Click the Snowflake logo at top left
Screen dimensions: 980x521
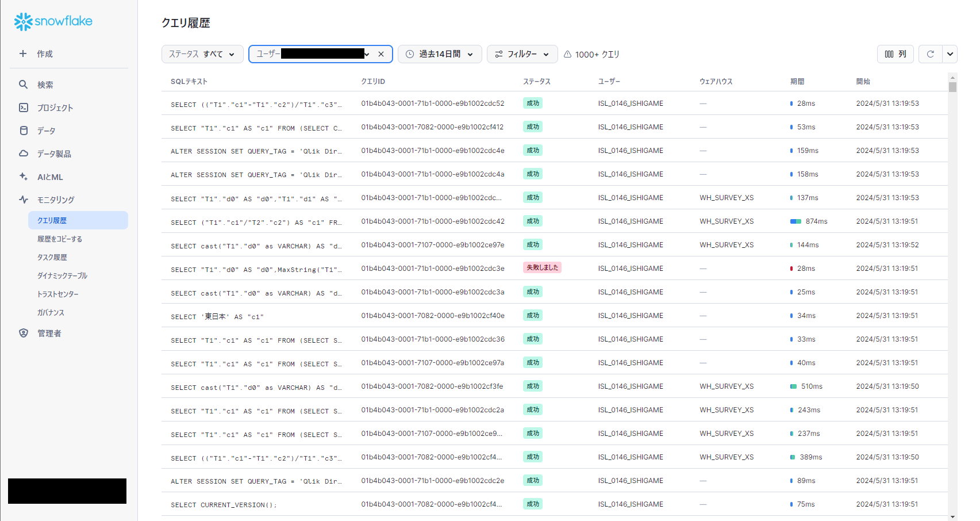tap(53, 21)
